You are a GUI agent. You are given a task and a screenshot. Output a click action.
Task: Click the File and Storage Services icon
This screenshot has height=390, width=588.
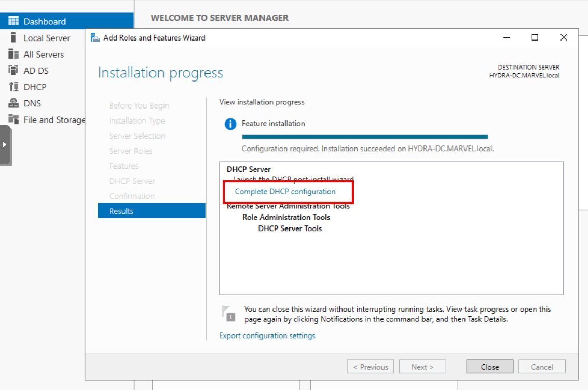(x=13, y=119)
